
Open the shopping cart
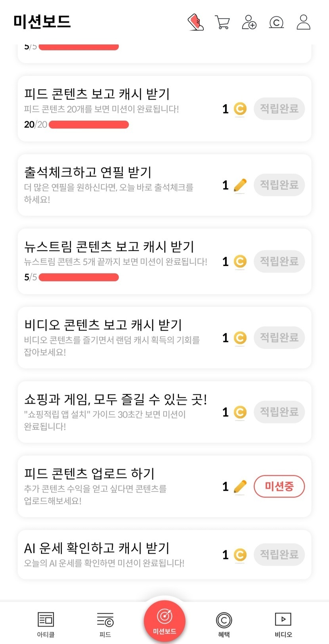[x=222, y=22]
